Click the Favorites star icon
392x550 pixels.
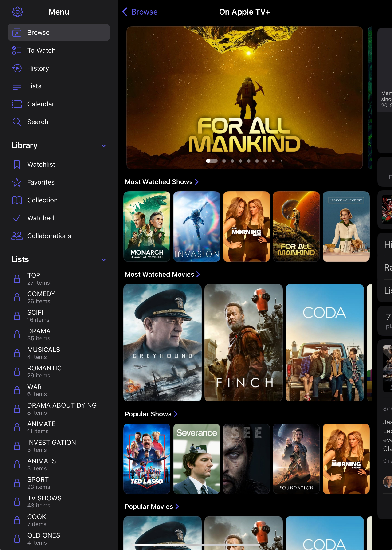tap(17, 182)
